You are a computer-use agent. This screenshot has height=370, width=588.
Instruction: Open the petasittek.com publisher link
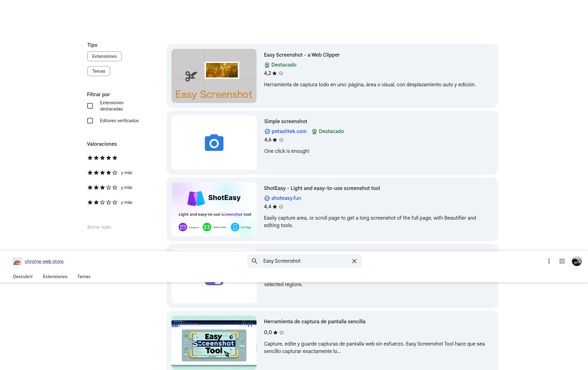[289, 131]
